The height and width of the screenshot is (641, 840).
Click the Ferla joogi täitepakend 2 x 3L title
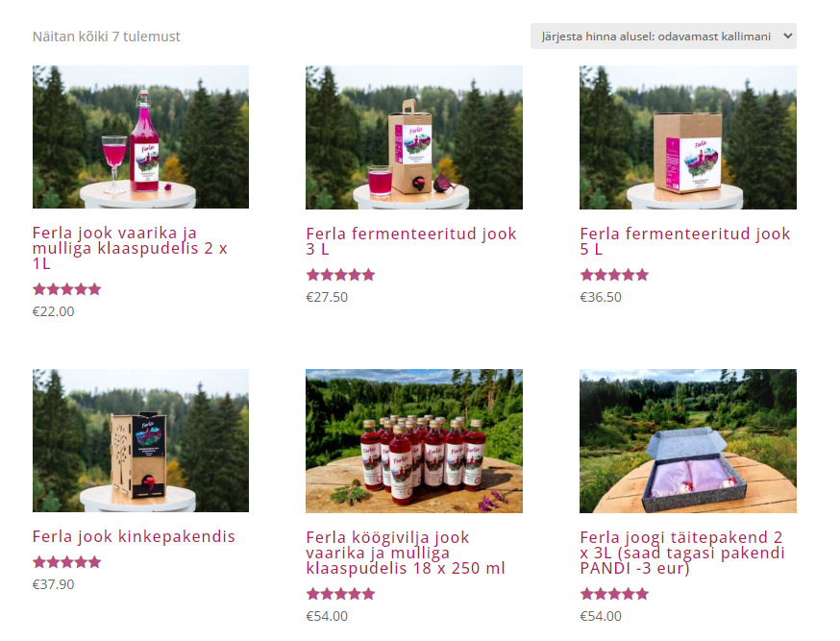coord(682,553)
